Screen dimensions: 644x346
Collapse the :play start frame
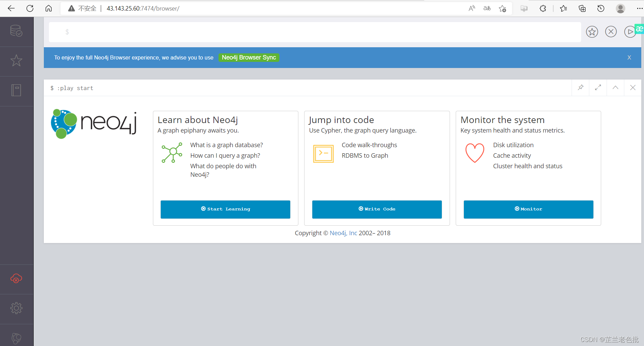click(615, 88)
